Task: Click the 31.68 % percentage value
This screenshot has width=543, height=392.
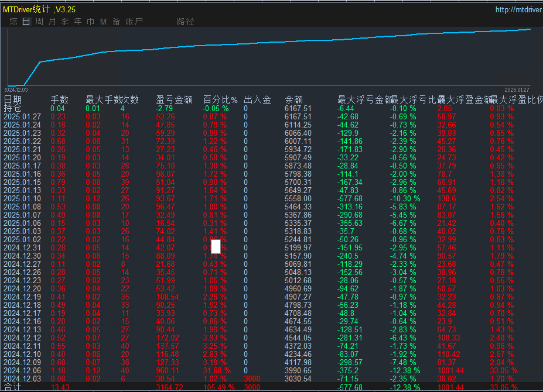Action: (217, 370)
